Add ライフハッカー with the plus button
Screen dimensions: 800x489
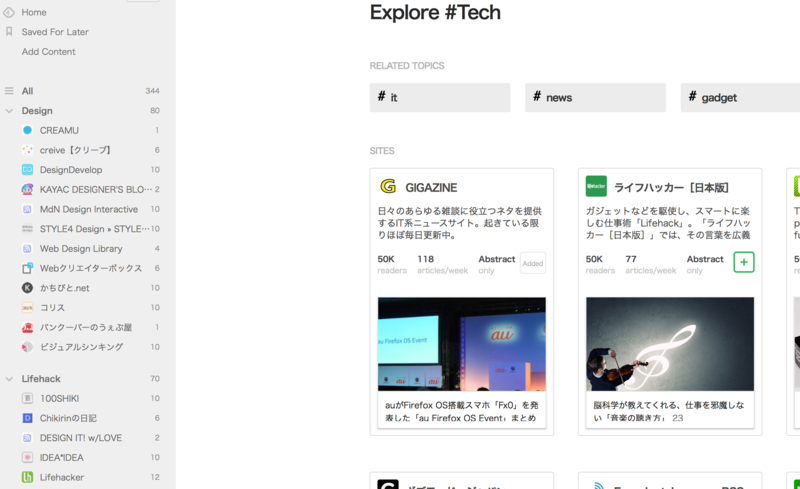click(744, 262)
